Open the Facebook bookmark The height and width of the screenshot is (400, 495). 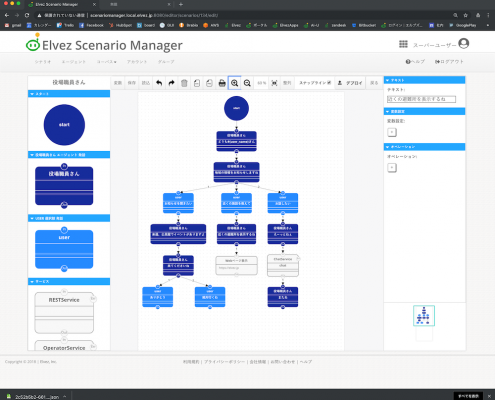pyautogui.click(x=91, y=25)
